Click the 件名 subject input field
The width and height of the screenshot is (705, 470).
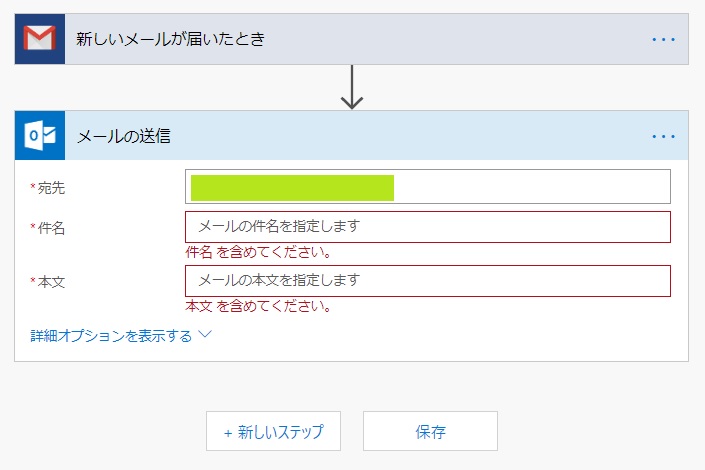point(428,227)
